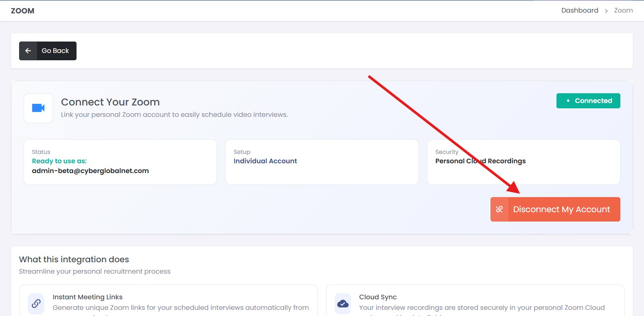Click Disconnect My Account text

[x=561, y=209]
